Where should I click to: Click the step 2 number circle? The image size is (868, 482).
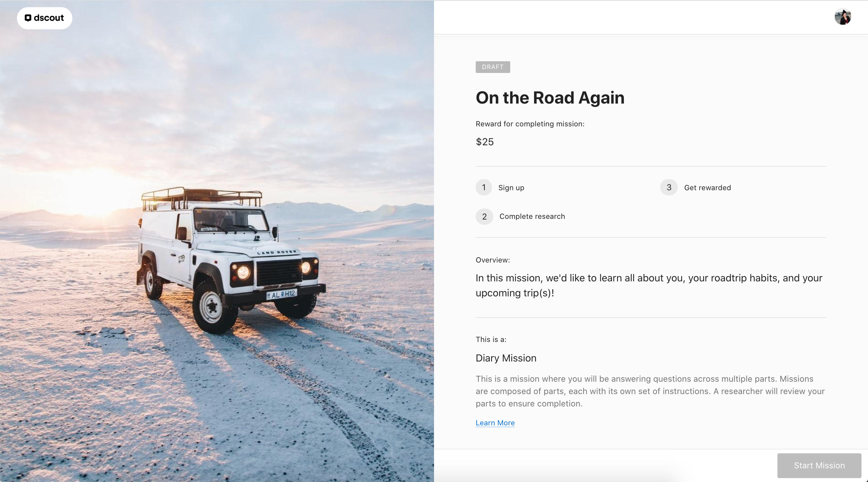(484, 217)
